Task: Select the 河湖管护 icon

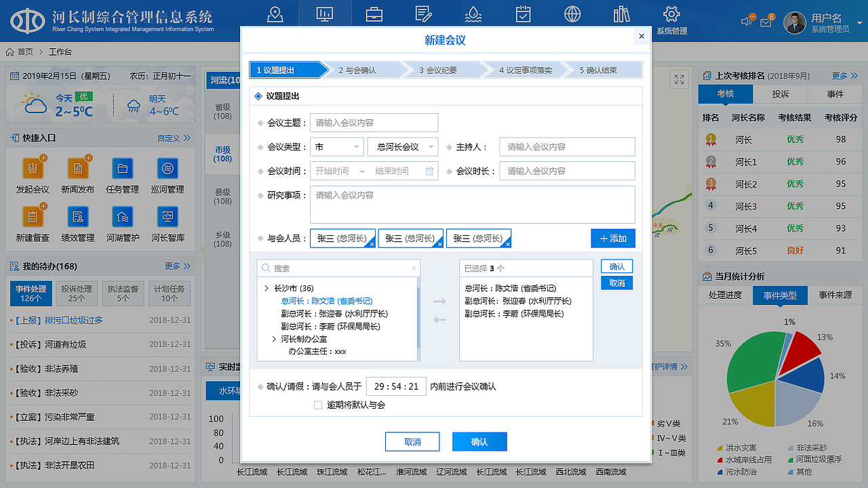Action: pyautogui.click(x=122, y=217)
